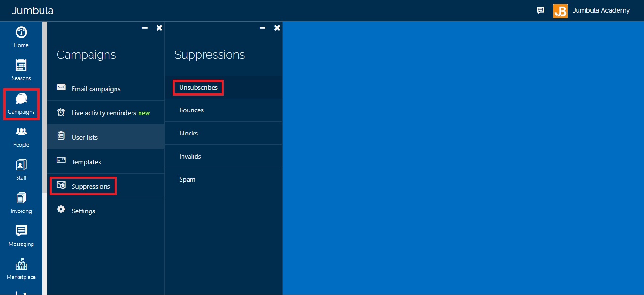
Task: Select Invalids suppression list
Action: pos(223,156)
